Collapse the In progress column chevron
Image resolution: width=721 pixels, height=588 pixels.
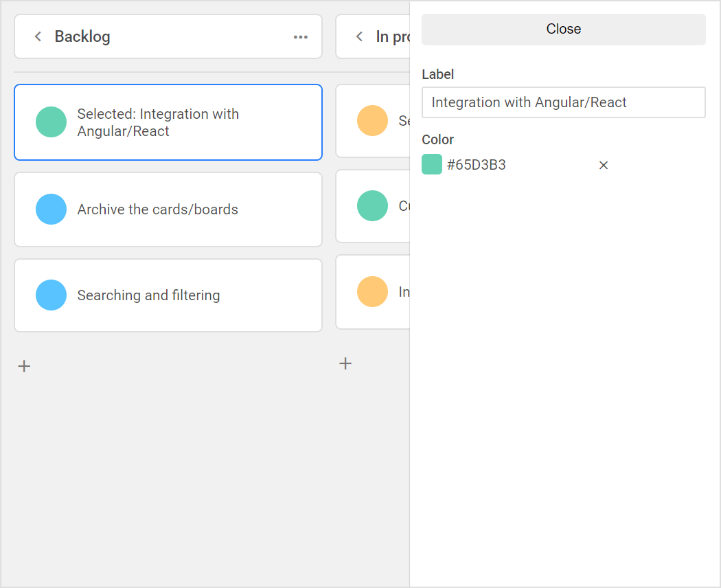coord(360,36)
